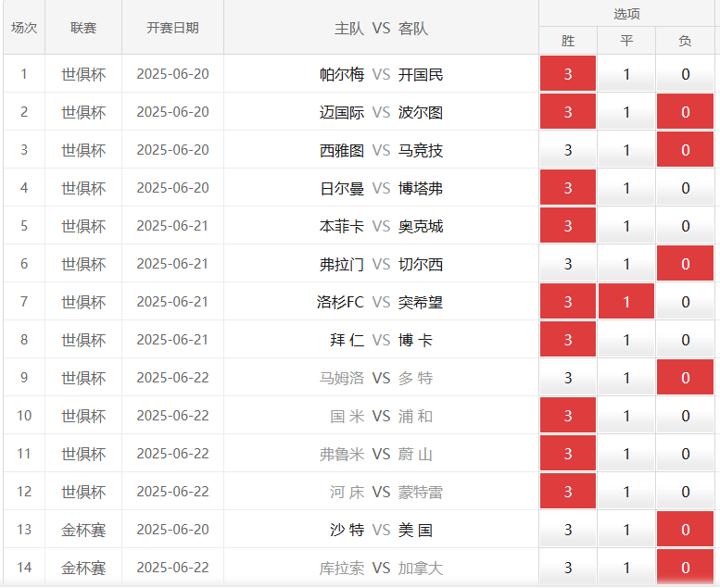Click the 开赛日期 column header
This screenshot has height=588, width=720.
pos(172,28)
